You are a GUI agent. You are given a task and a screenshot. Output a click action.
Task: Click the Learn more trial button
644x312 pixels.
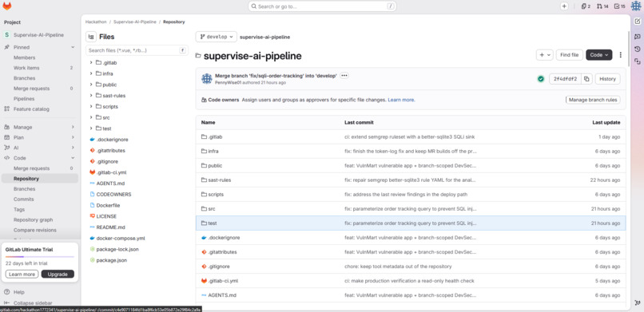pos(22,274)
